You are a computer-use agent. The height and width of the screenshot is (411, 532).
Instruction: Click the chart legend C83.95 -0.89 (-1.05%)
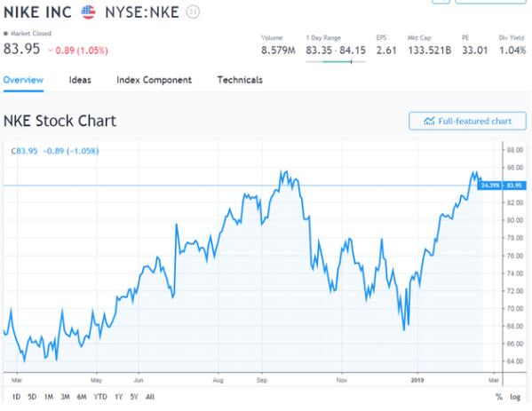pos(55,151)
